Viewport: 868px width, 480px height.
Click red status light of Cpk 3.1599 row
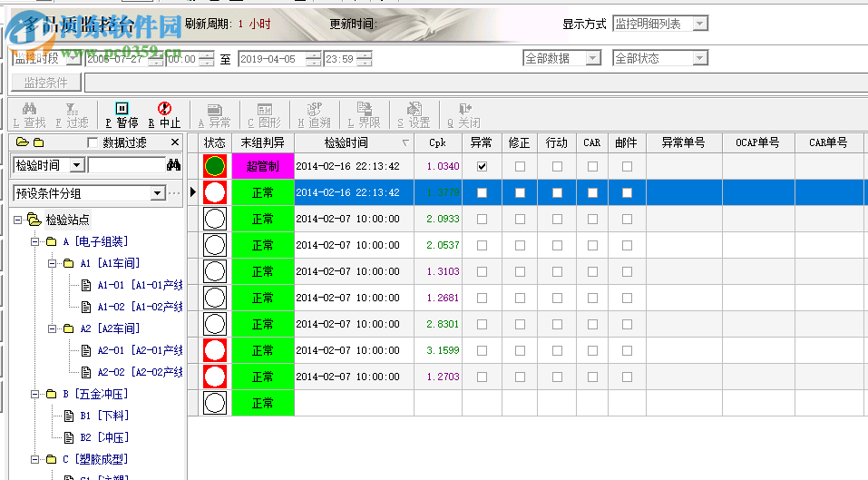(215, 350)
